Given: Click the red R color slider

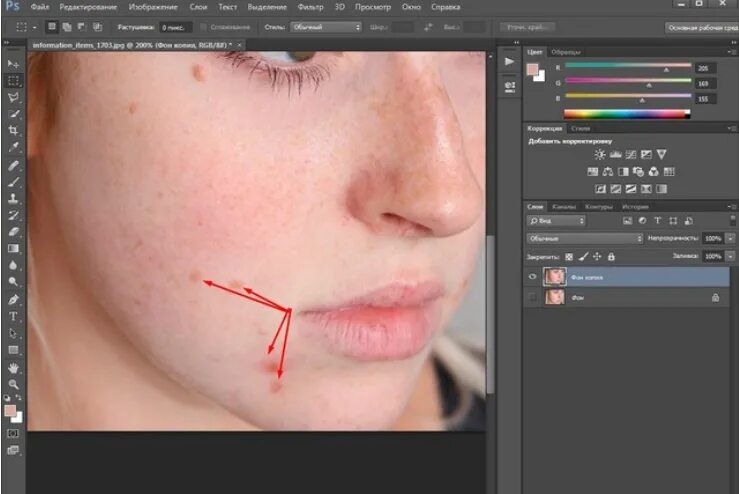Looking at the screenshot, I should coord(628,65).
